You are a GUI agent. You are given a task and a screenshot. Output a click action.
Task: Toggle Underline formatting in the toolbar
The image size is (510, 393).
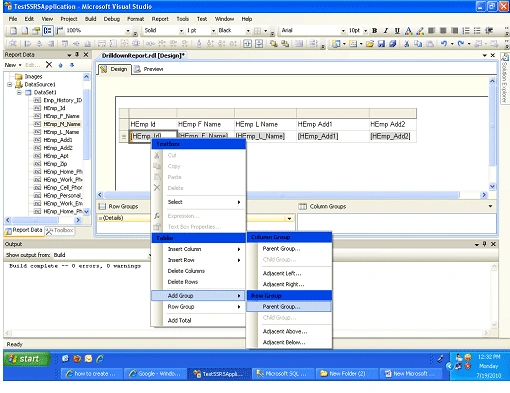click(x=397, y=31)
